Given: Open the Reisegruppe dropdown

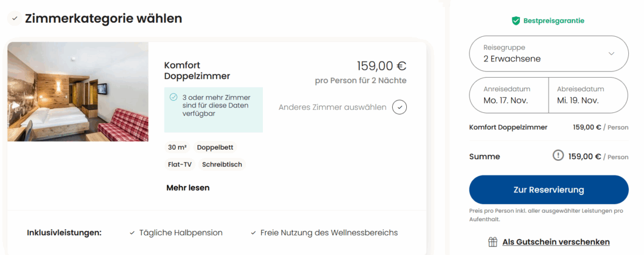Looking at the screenshot, I should coord(549,53).
